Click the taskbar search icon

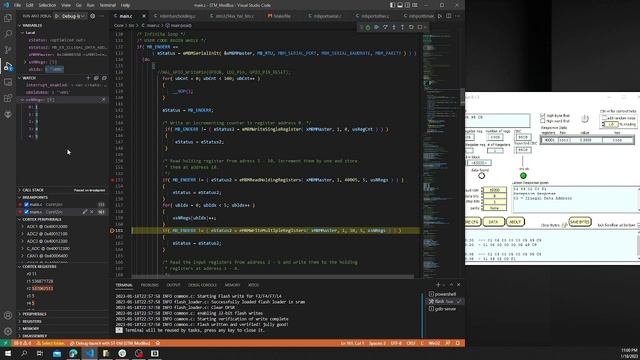[x=24, y=353]
